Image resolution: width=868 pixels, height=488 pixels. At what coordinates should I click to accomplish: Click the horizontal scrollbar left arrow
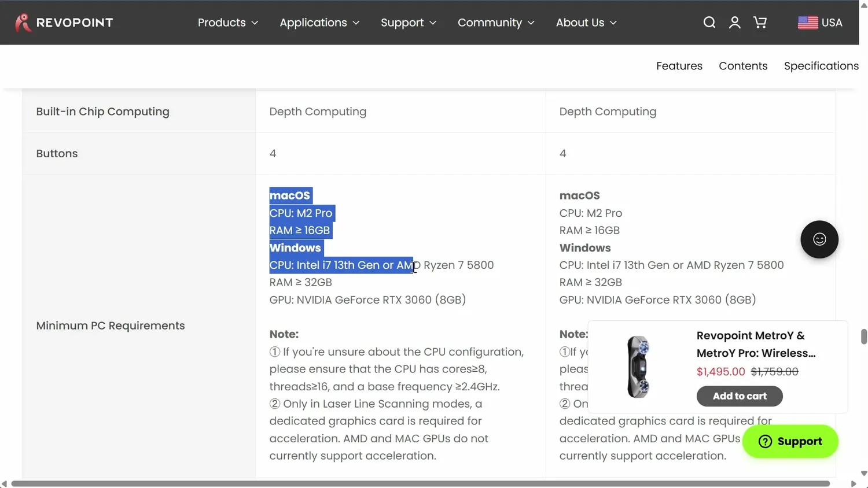(4, 483)
